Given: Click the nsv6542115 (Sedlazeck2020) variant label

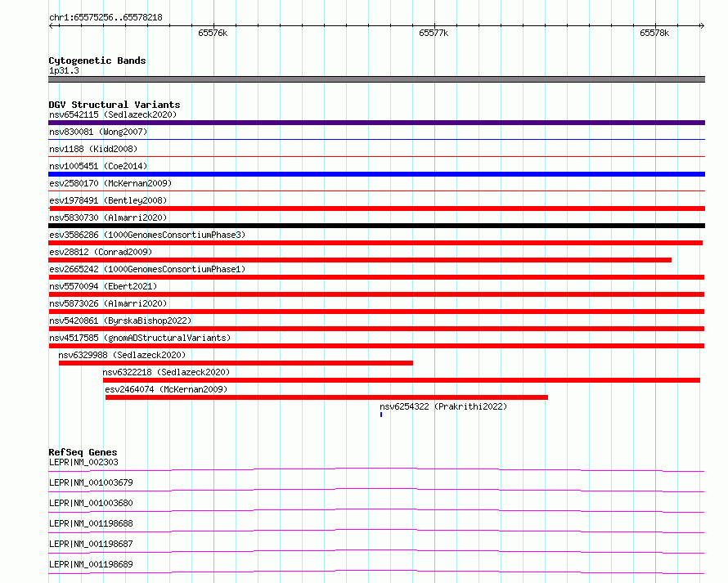Looking at the screenshot, I should tap(113, 114).
